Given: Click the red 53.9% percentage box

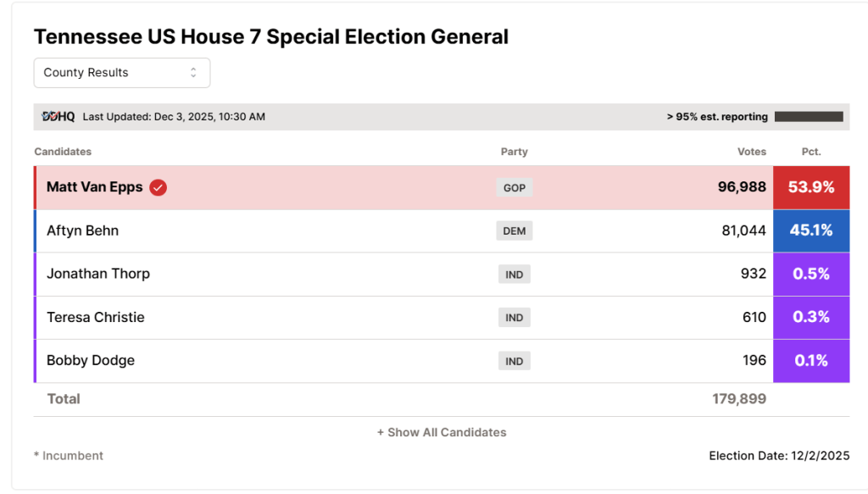Looking at the screenshot, I should click(811, 187).
